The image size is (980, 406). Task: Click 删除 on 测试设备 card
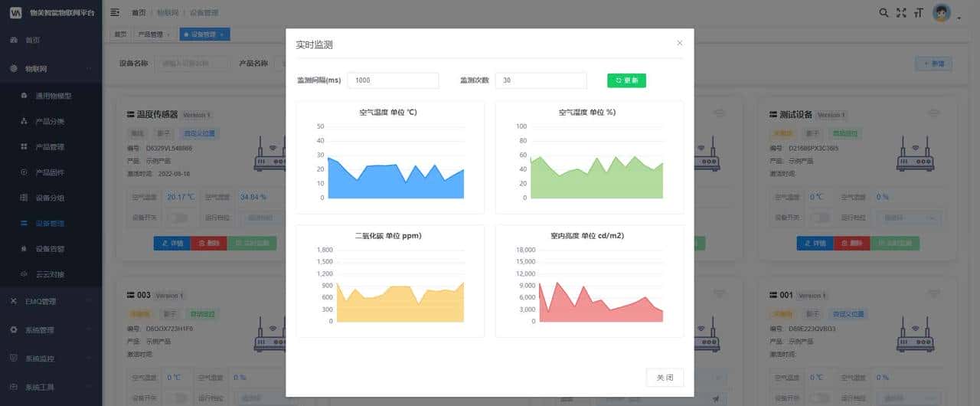click(852, 243)
